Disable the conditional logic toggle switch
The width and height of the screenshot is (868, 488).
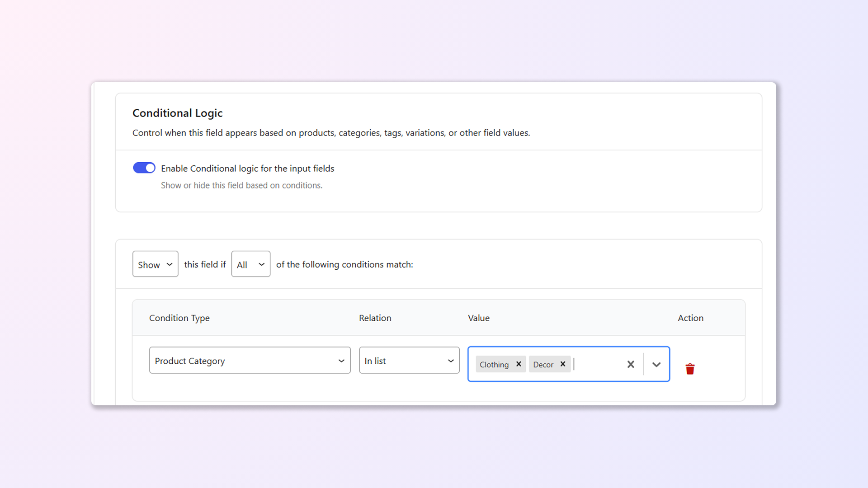coord(144,168)
